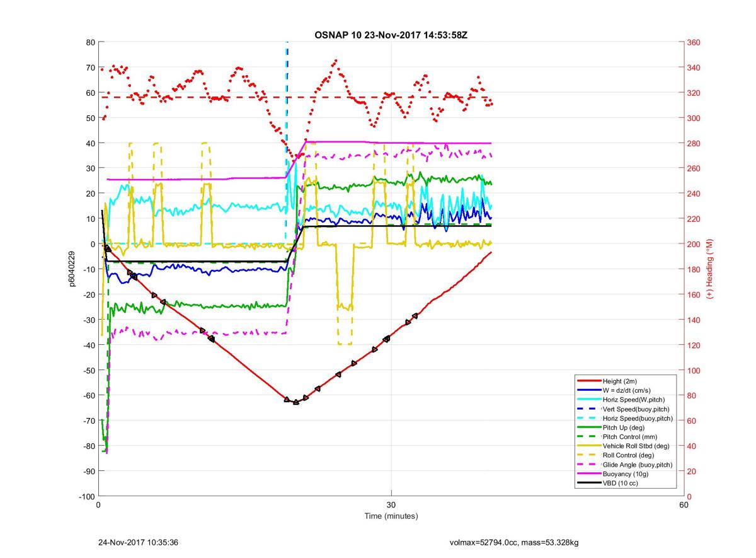Screen dimensions: 756x558
Task: Click the '-70' left axis tick label
Action: coord(89,421)
